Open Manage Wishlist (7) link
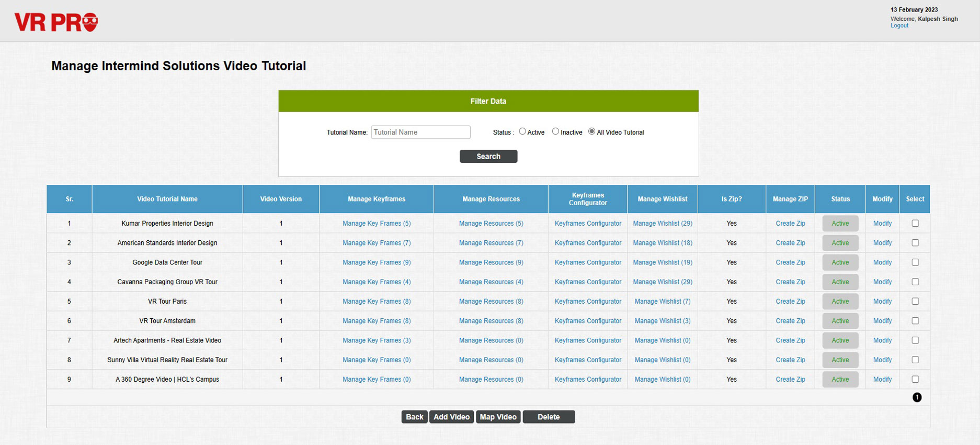This screenshot has height=445, width=980. click(663, 301)
